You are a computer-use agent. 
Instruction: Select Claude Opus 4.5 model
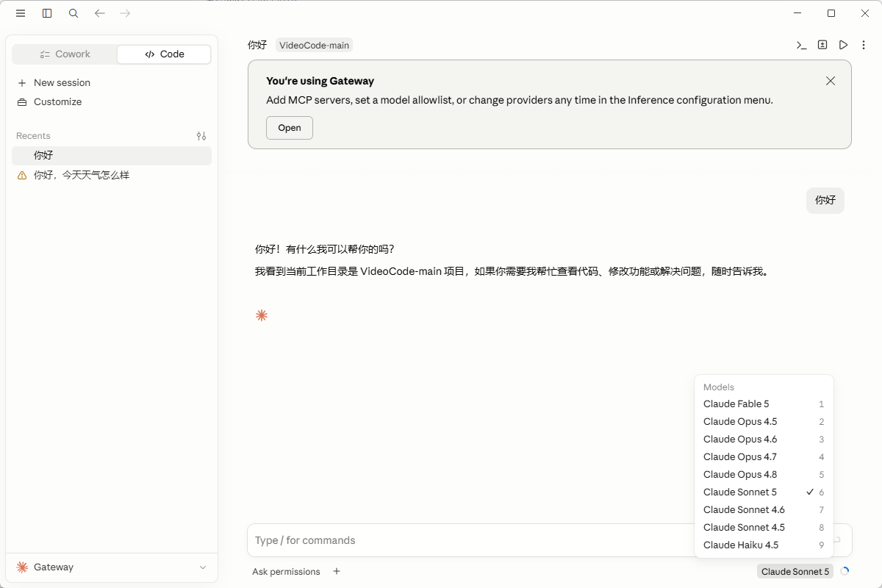click(764, 421)
